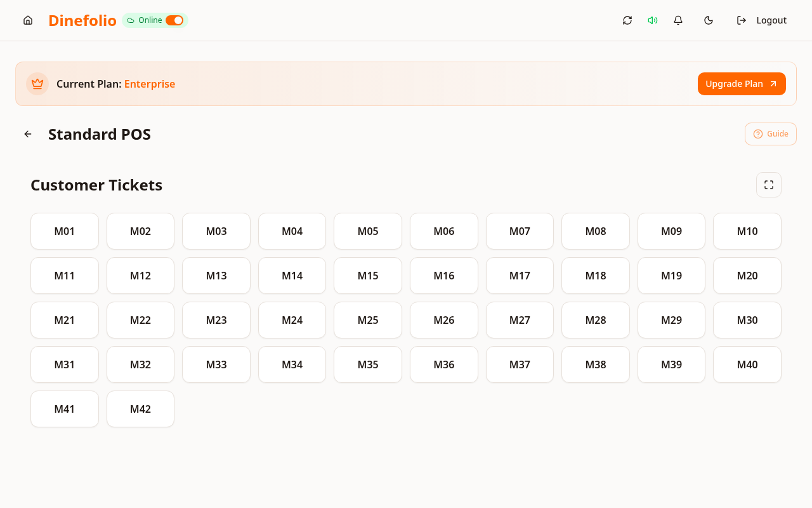The image size is (812, 508).
Task: Open ticket M03
Action: [x=216, y=231]
